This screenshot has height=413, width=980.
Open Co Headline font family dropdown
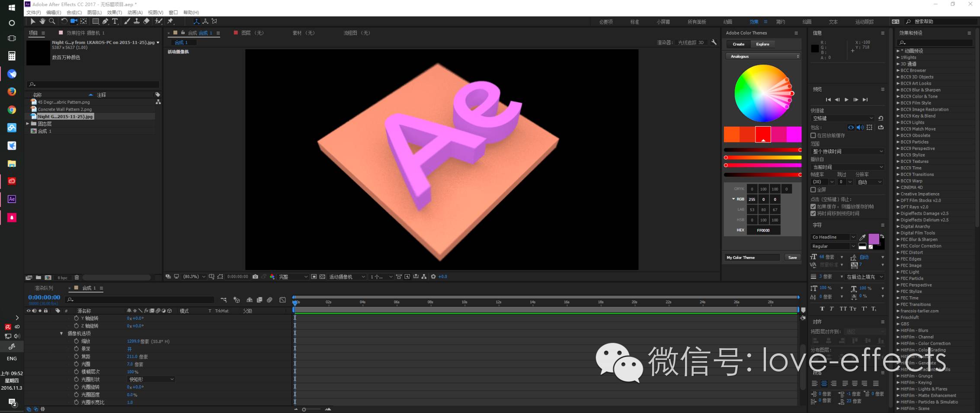coord(833,237)
